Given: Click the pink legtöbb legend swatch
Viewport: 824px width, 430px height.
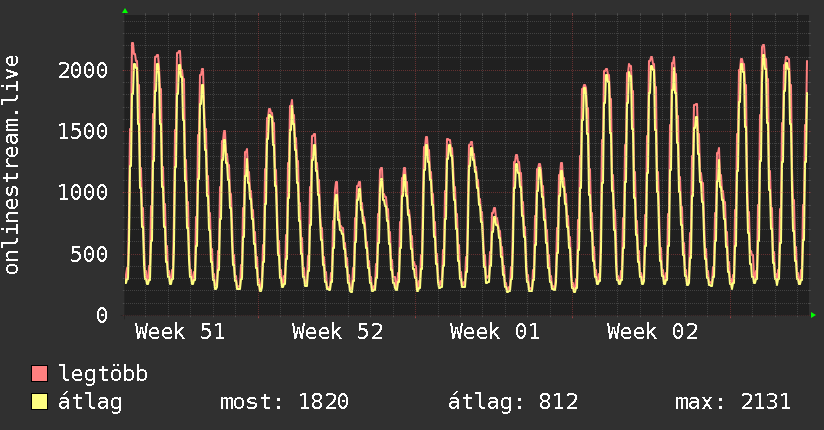Looking at the screenshot, I should (x=39, y=374).
